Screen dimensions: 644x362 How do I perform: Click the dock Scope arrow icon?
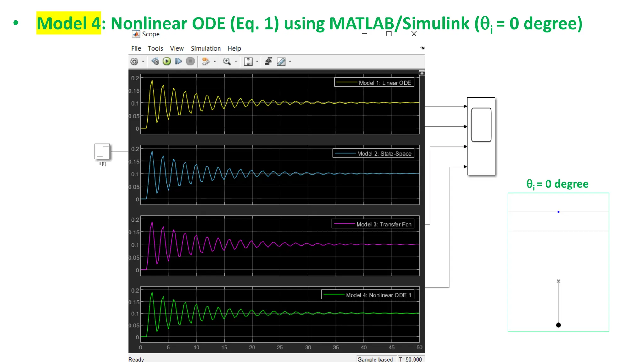pyautogui.click(x=422, y=48)
